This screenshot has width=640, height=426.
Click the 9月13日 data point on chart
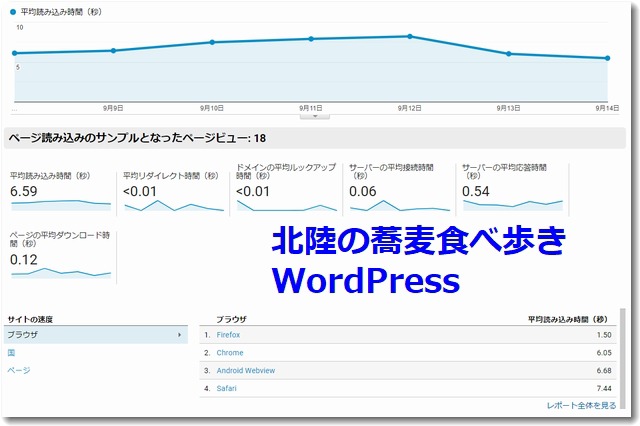(x=509, y=53)
